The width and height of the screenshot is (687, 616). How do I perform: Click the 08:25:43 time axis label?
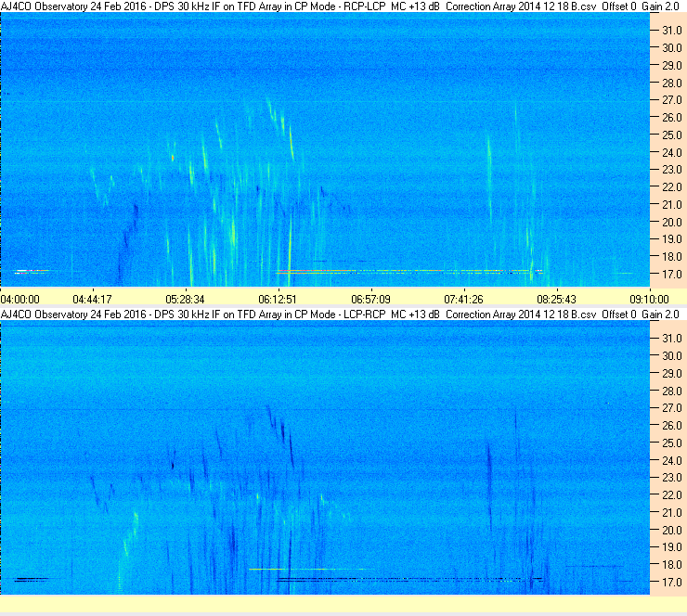pos(556,300)
